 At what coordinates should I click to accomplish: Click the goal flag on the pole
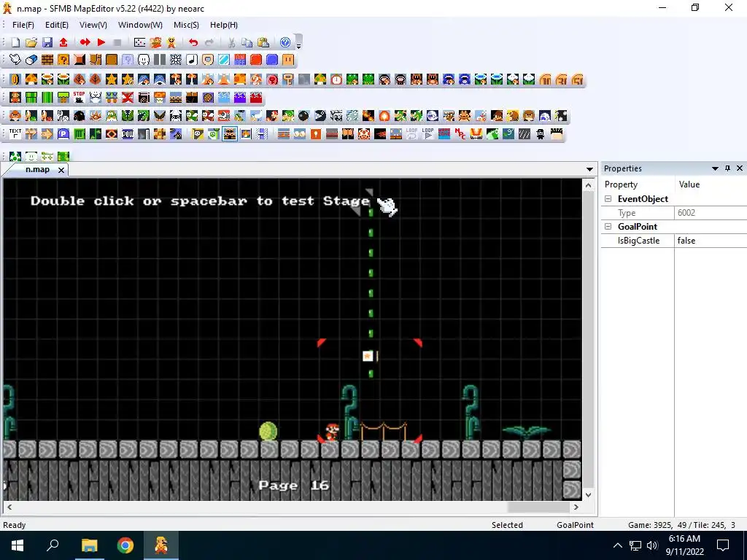coord(368,356)
